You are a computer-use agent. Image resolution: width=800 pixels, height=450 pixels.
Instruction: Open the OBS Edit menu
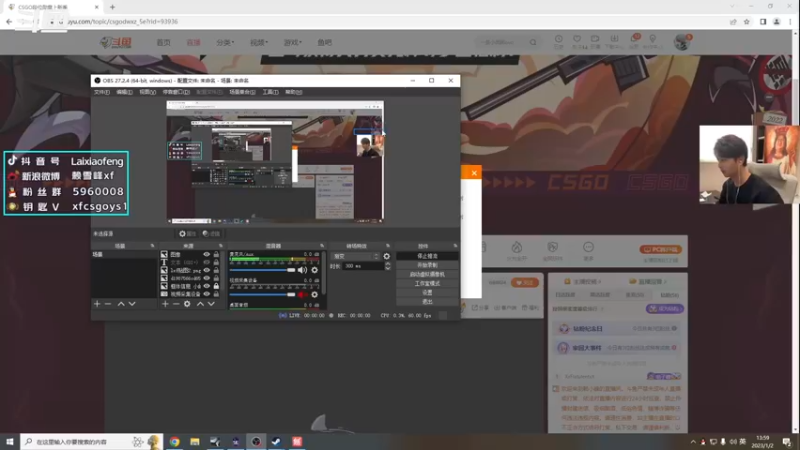[124, 92]
